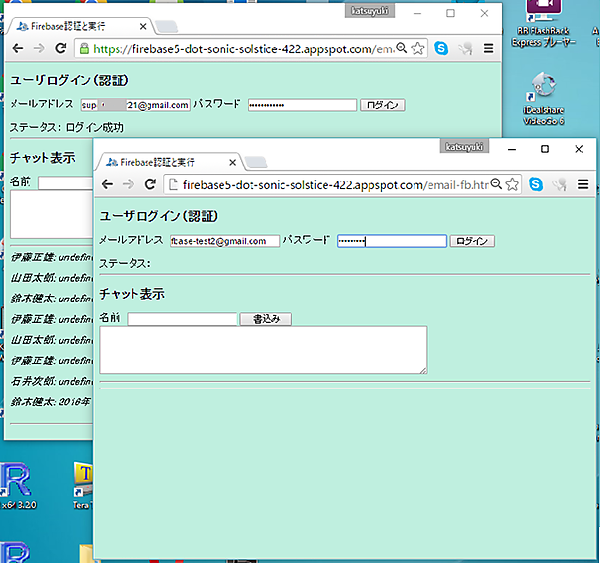Click Skype extension icon in back window

441,48
